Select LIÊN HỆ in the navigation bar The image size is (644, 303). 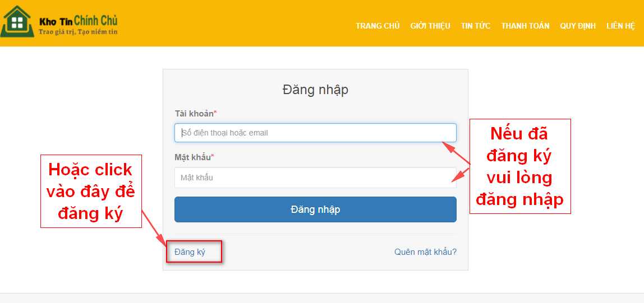point(620,26)
